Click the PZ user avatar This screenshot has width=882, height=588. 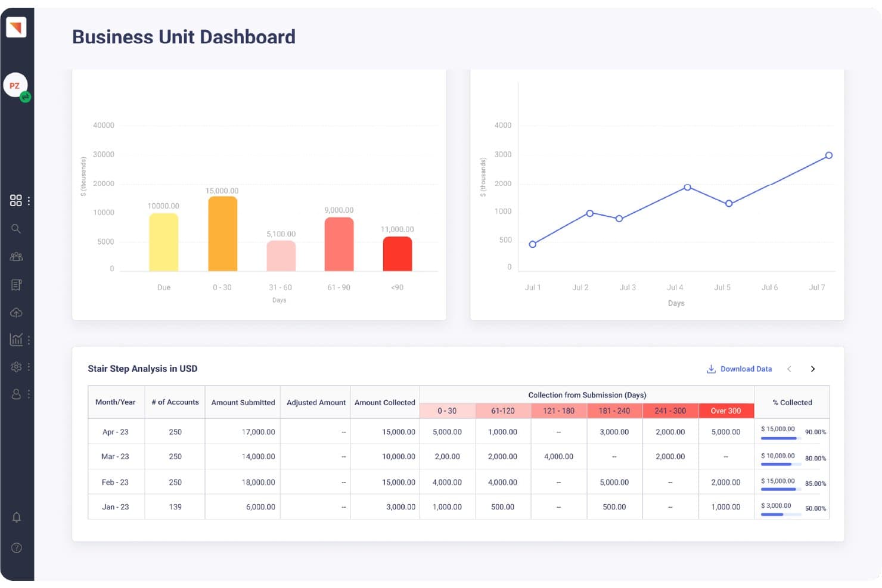15,86
